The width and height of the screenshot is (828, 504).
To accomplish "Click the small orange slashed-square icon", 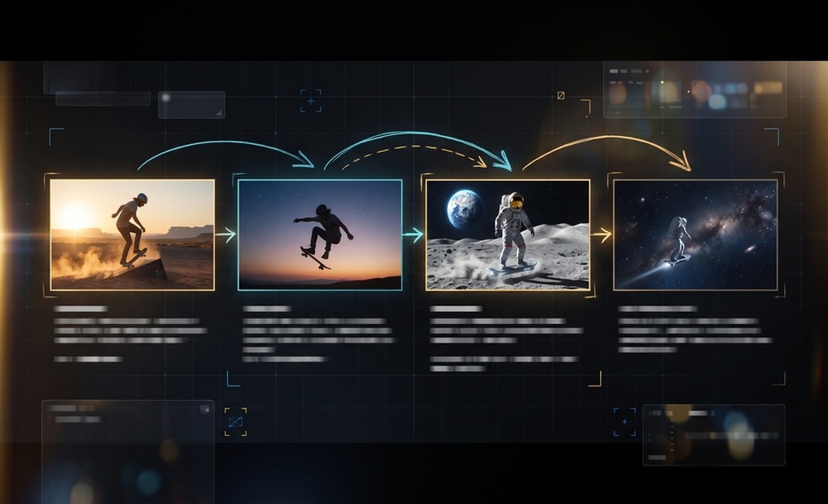I will click(561, 96).
